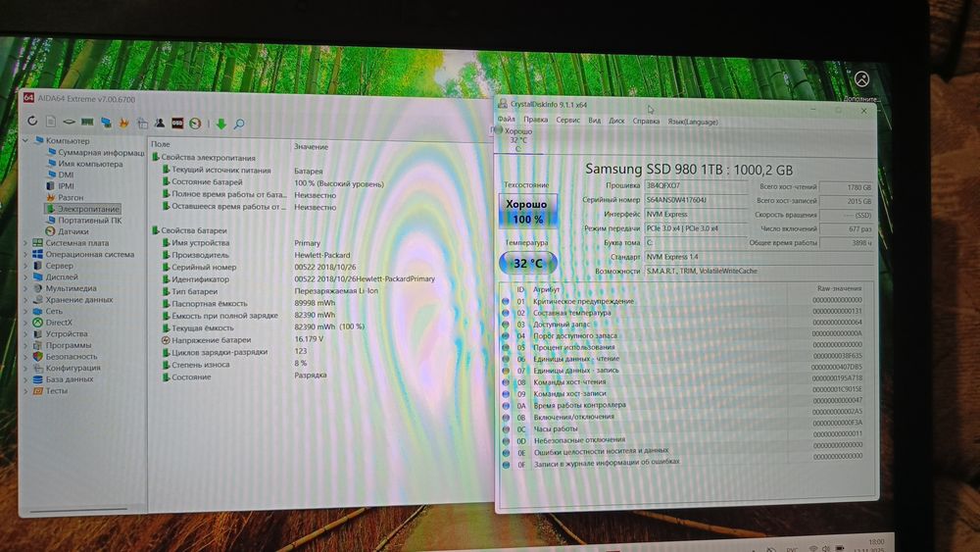Viewport: 980px width, 552px height.
Task: Open the AIDA64 report page icon
Action: [x=51, y=122]
